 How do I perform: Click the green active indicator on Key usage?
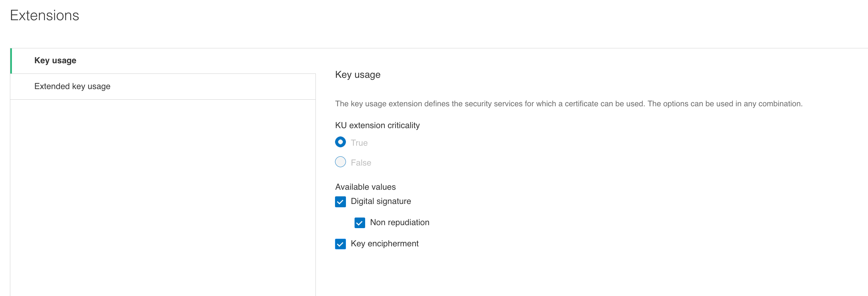point(11,61)
